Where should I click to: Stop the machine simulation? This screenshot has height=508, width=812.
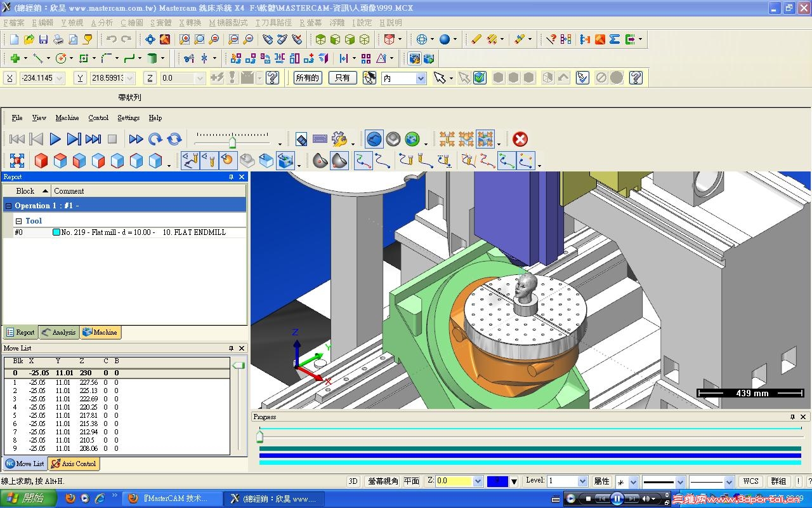point(112,139)
